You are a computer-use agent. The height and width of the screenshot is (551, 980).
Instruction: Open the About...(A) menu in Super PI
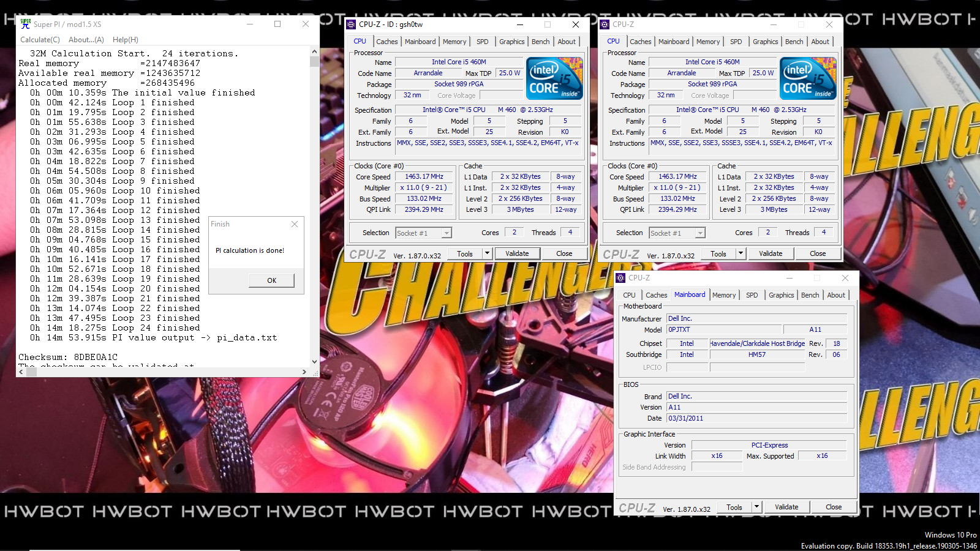click(x=86, y=40)
